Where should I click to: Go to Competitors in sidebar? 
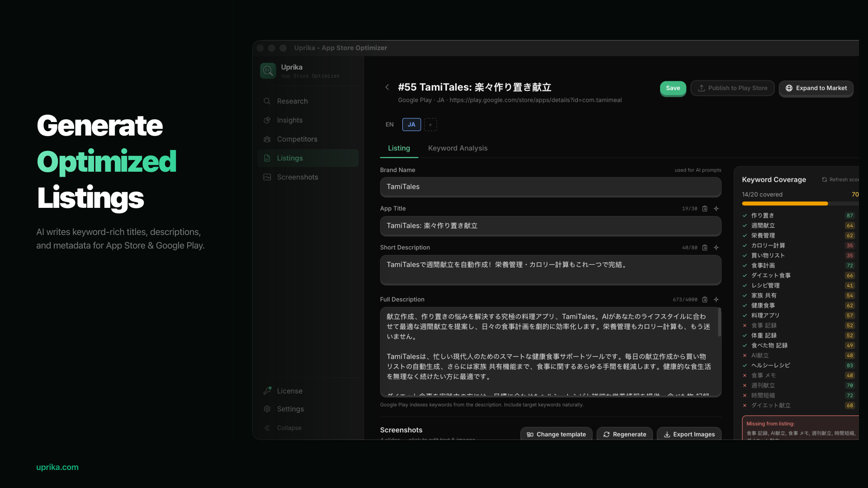pyautogui.click(x=297, y=139)
